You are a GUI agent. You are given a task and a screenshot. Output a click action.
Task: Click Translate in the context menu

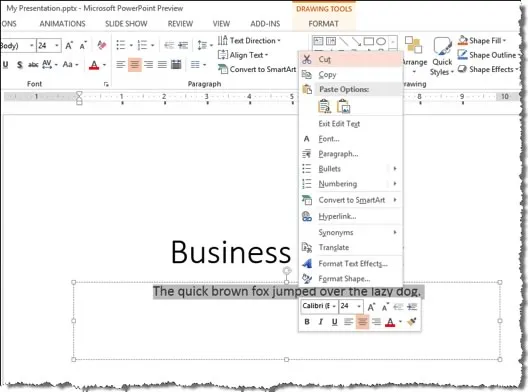point(351,248)
